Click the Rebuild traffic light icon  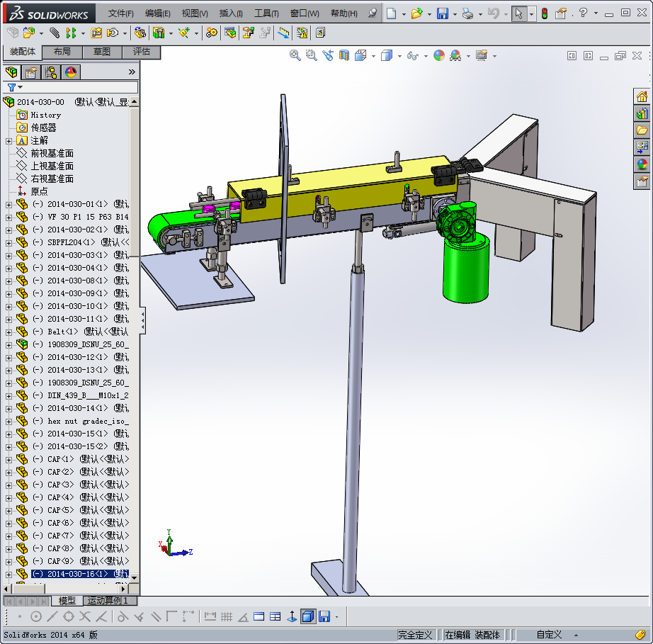[x=545, y=13]
